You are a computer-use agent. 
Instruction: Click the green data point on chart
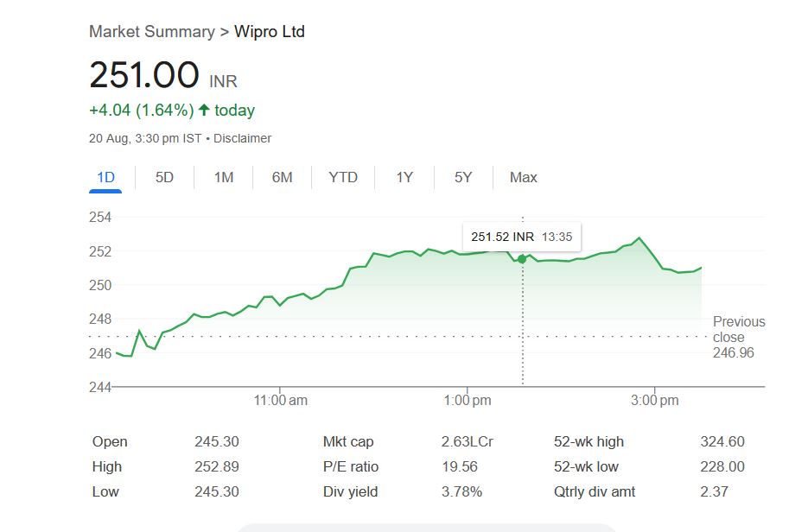point(522,259)
